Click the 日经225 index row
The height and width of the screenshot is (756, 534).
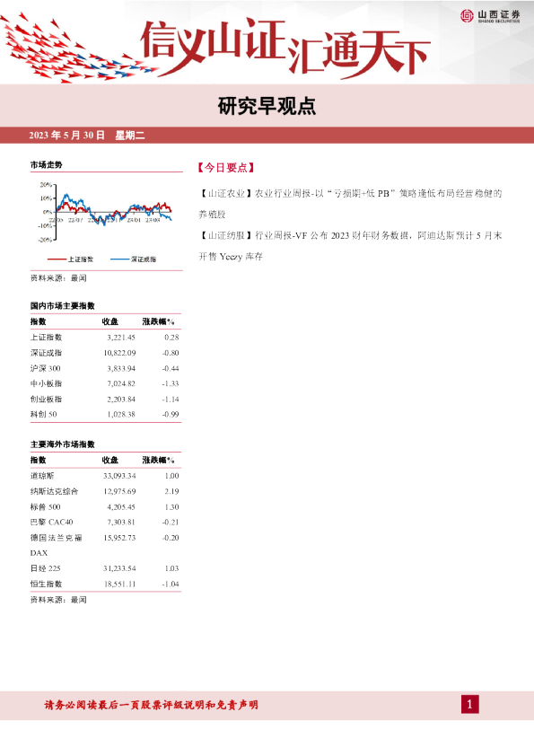click(105, 568)
